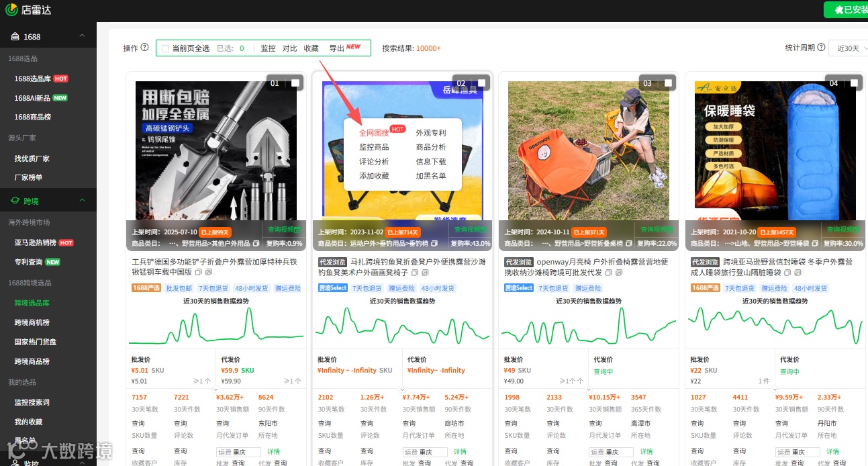Choose 评论分析 from the popup menu
This screenshot has width=868, height=466.
click(374, 162)
